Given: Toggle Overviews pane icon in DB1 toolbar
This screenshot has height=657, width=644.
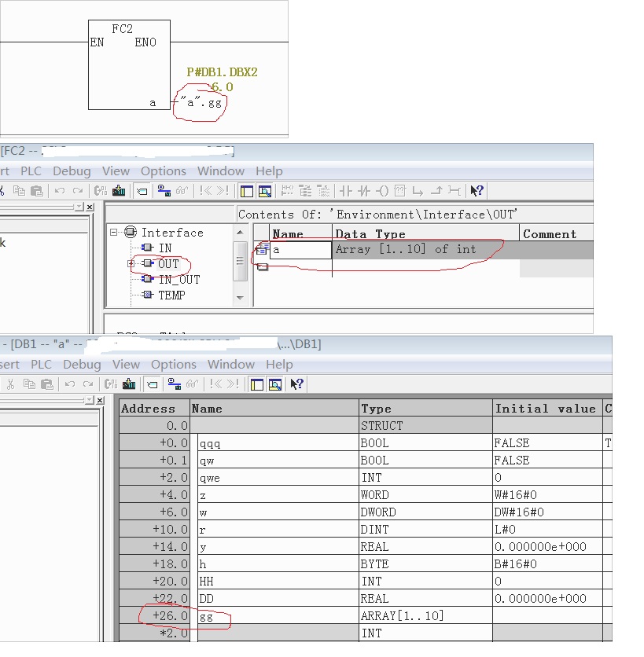Looking at the screenshot, I should click(x=256, y=384).
